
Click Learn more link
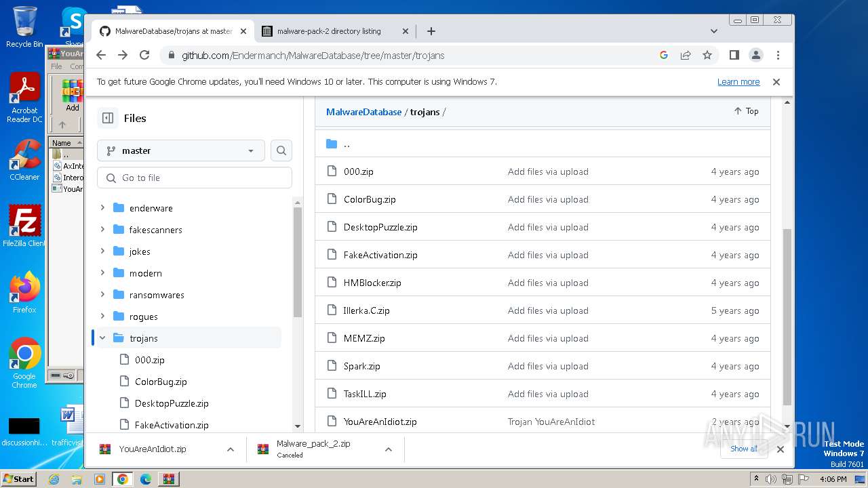click(738, 82)
